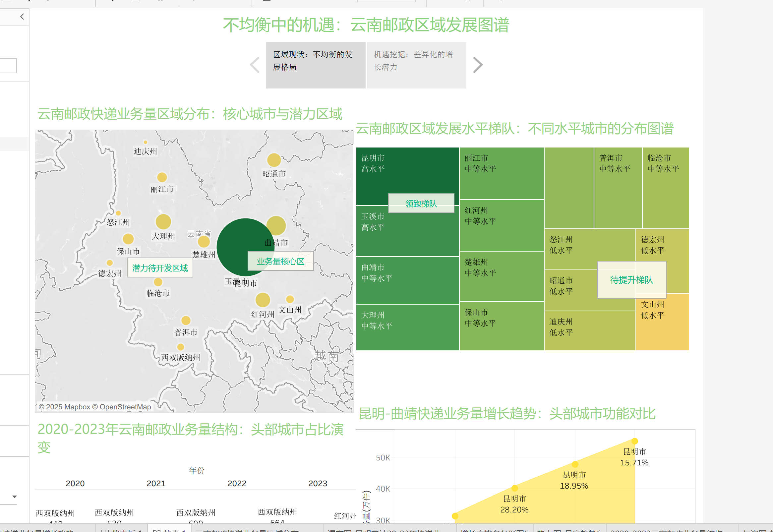Select the 红河州 bubble on the map
This screenshot has width=773, height=532.
tap(263, 300)
